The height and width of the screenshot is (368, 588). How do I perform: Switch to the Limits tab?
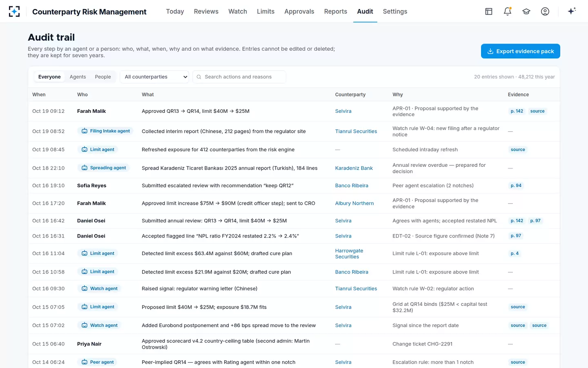click(x=266, y=11)
